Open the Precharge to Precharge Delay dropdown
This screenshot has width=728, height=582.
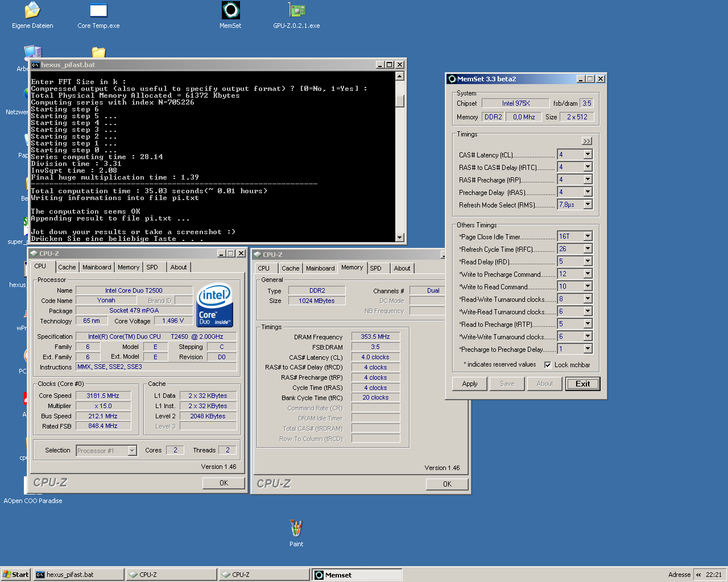tap(588, 349)
